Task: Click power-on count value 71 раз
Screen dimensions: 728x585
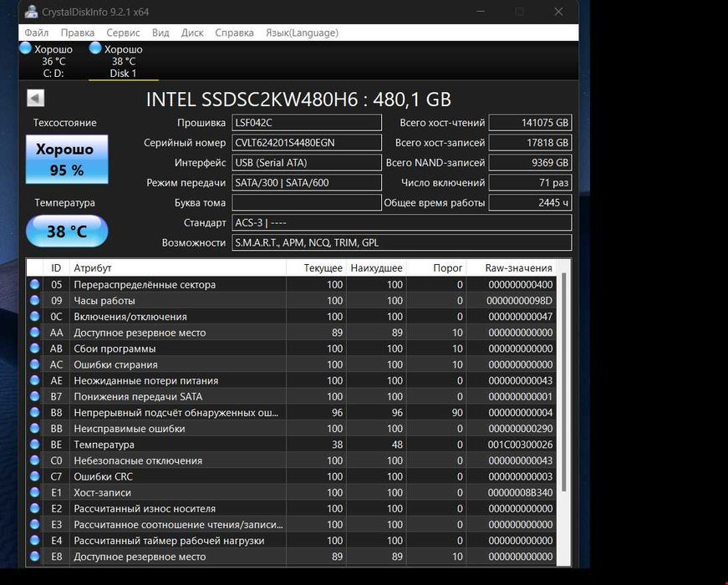Action: (530, 182)
